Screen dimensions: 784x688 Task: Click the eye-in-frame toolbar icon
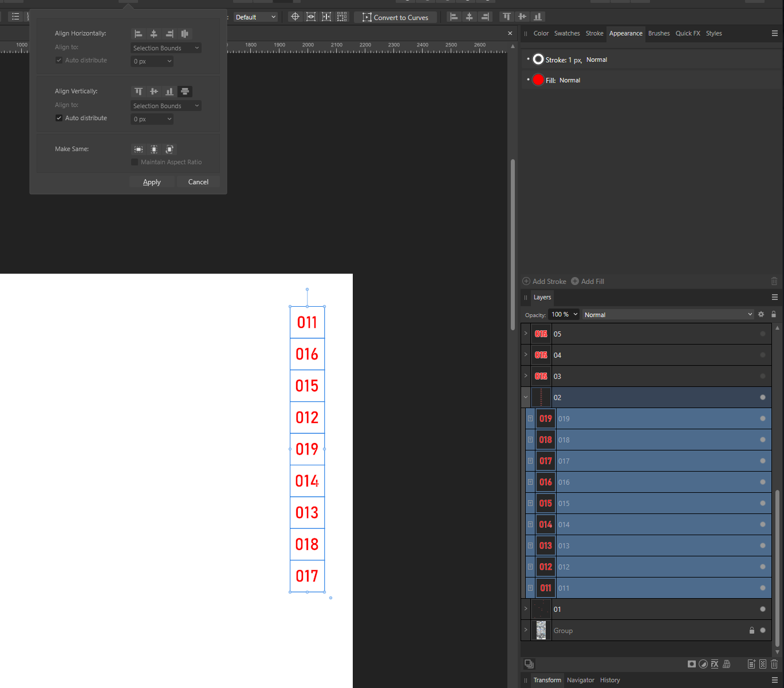(311, 17)
